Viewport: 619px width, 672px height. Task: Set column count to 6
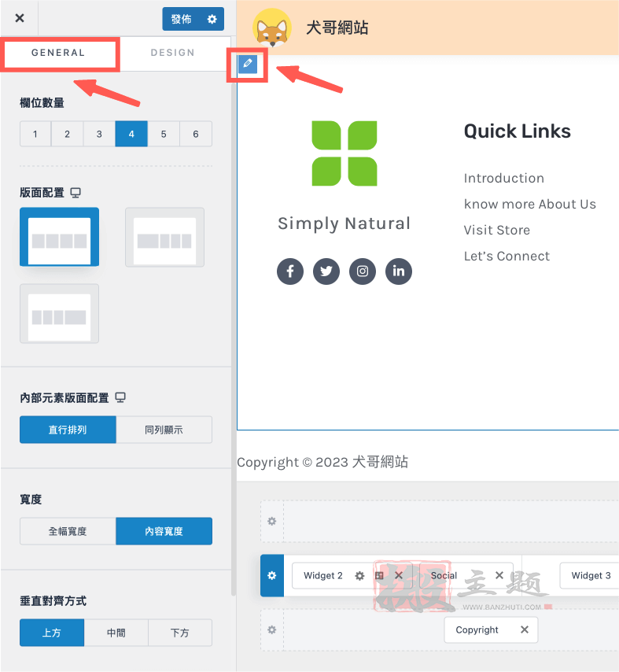tap(196, 134)
